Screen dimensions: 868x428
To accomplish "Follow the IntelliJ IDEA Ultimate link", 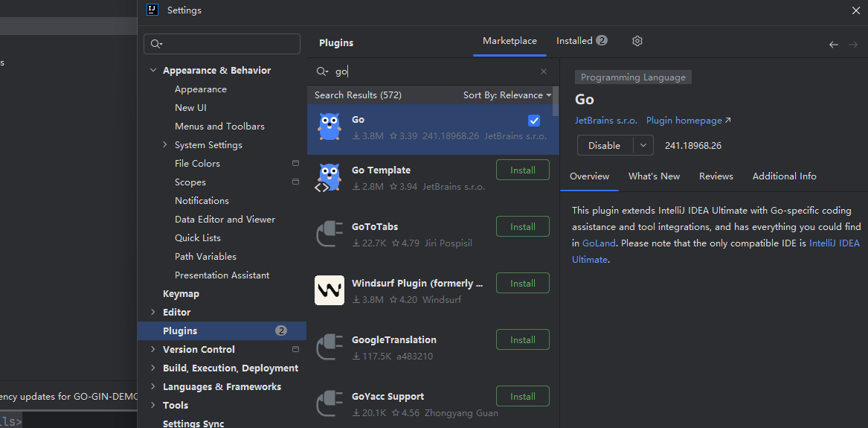I will [835, 243].
